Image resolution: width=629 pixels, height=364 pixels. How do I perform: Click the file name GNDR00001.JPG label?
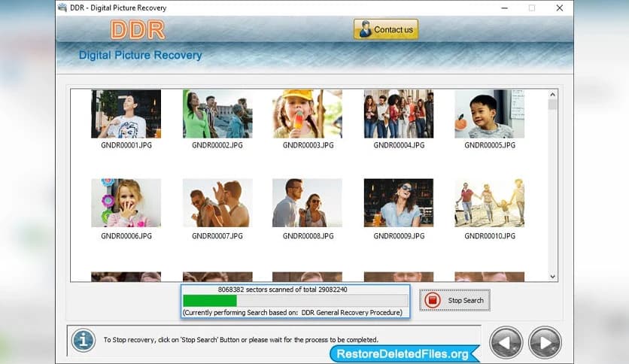[x=126, y=145]
